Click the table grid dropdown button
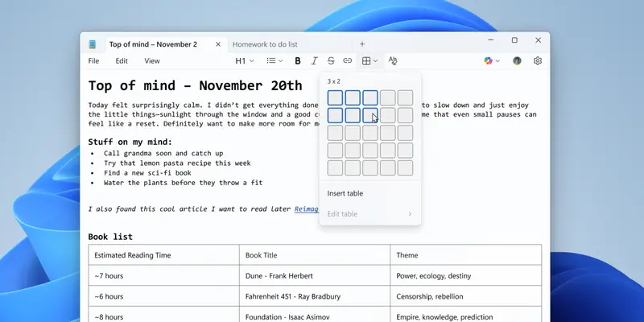 coord(369,60)
